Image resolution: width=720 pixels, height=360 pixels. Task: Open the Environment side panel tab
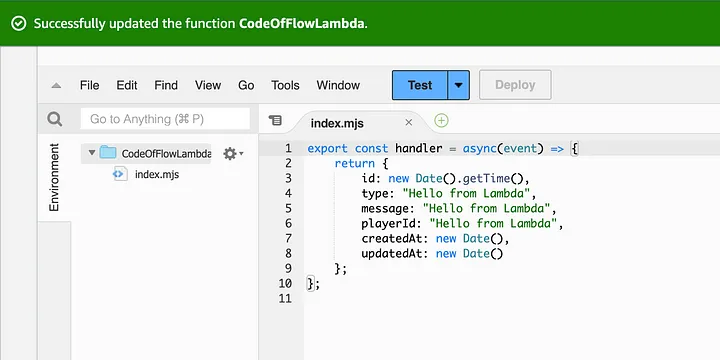click(54, 177)
